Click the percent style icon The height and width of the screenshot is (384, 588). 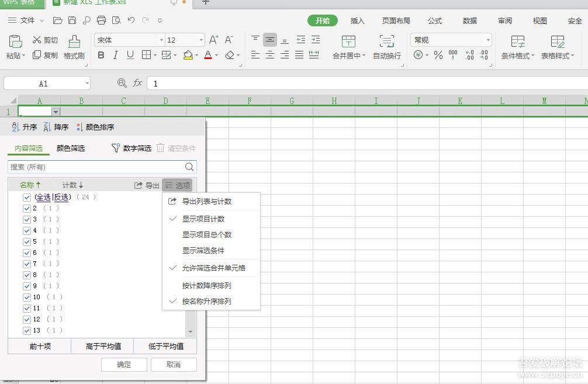[x=438, y=55]
